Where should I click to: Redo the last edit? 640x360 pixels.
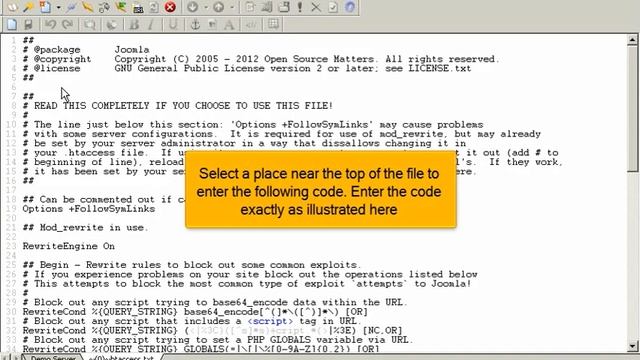(67, 24)
